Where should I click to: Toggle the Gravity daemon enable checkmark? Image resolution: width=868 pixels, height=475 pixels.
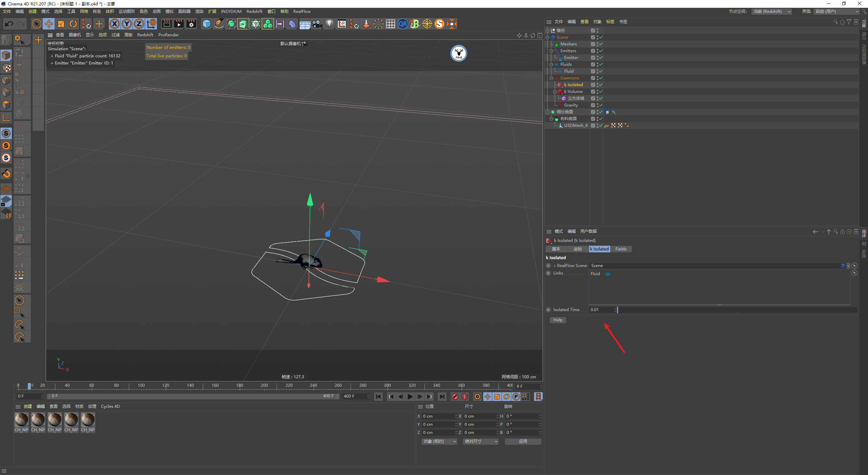[x=601, y=105]
